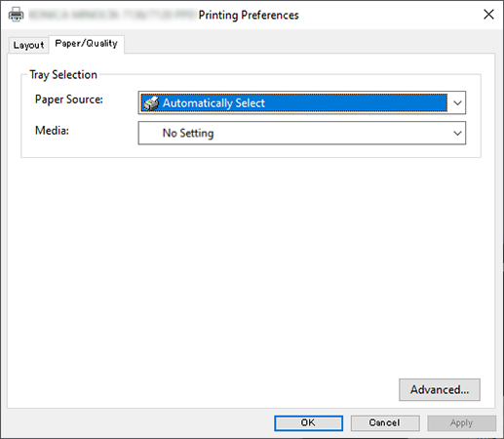Click the highlighted Automatically Select value
The height and width of the screenshot is (439, 504).
point(294,103)
